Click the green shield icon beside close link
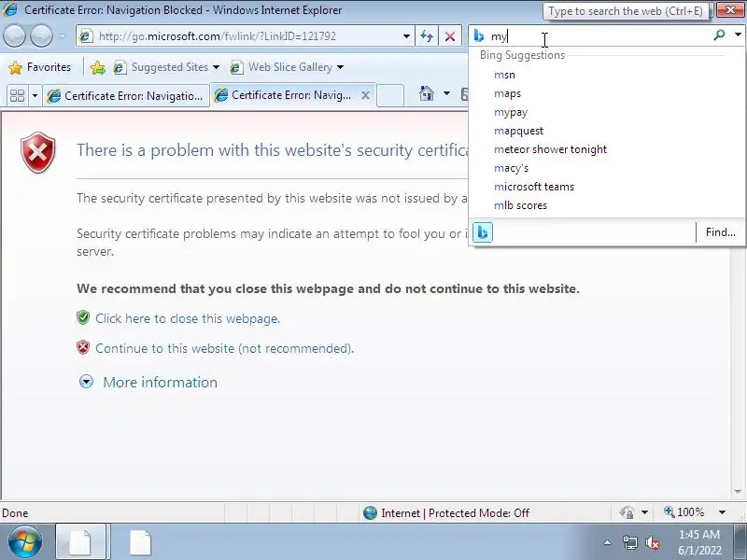Image resolution: width=747 pixels, height=560 pixels. (x=83, y=317)
